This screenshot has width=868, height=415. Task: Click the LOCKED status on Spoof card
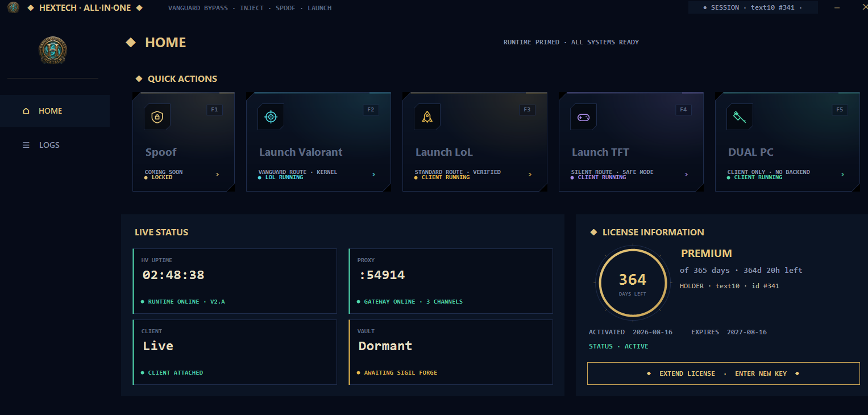click(x=159, y=177)
